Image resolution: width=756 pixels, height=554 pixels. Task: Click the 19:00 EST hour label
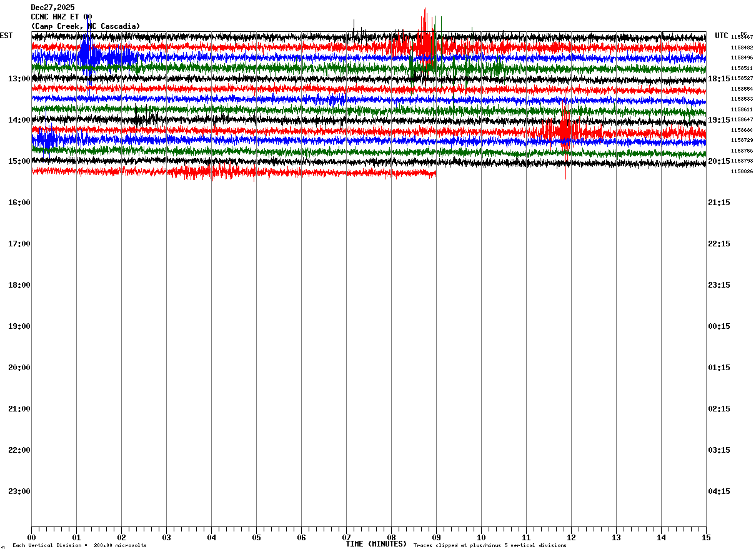pos(19,326)
